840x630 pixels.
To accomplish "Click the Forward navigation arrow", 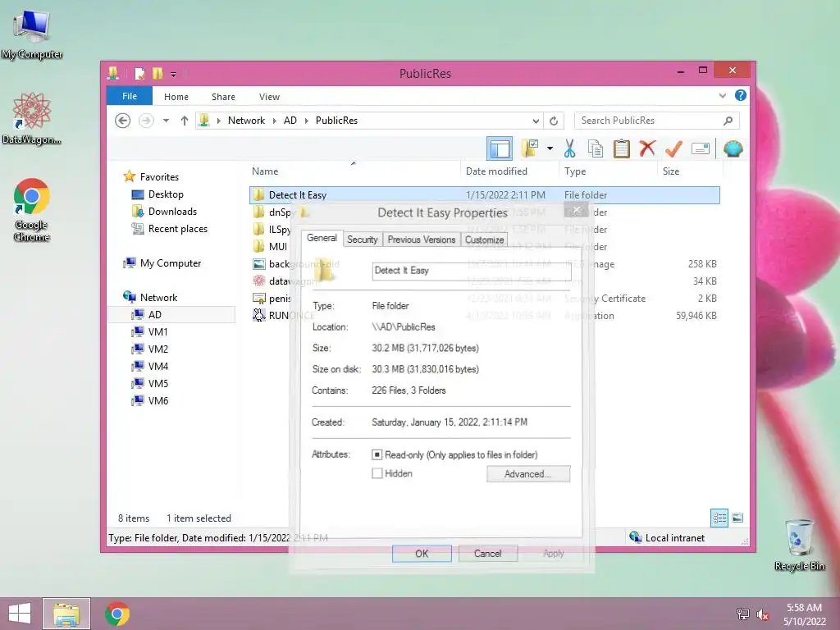I will coord(146,121).
